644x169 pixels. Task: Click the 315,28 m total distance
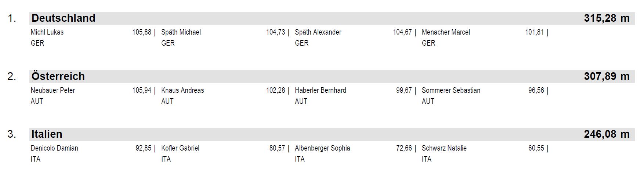(x=607, y=18)
